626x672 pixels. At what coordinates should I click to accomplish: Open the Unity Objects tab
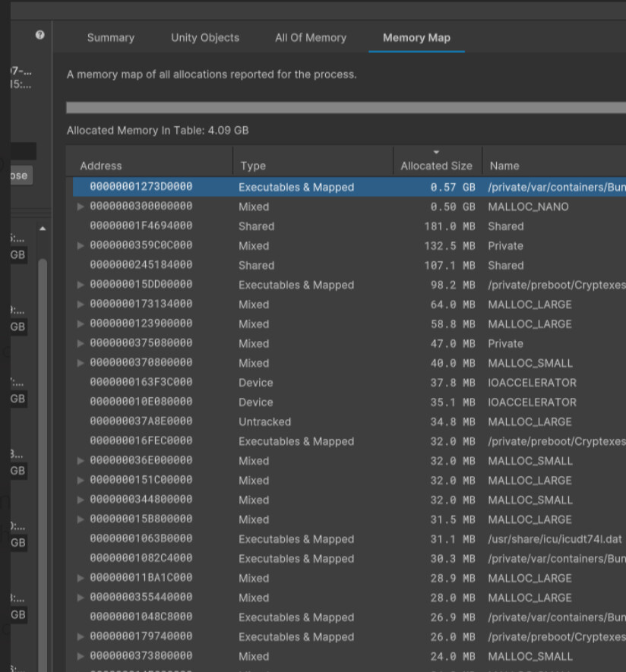(x=204, y=37)
